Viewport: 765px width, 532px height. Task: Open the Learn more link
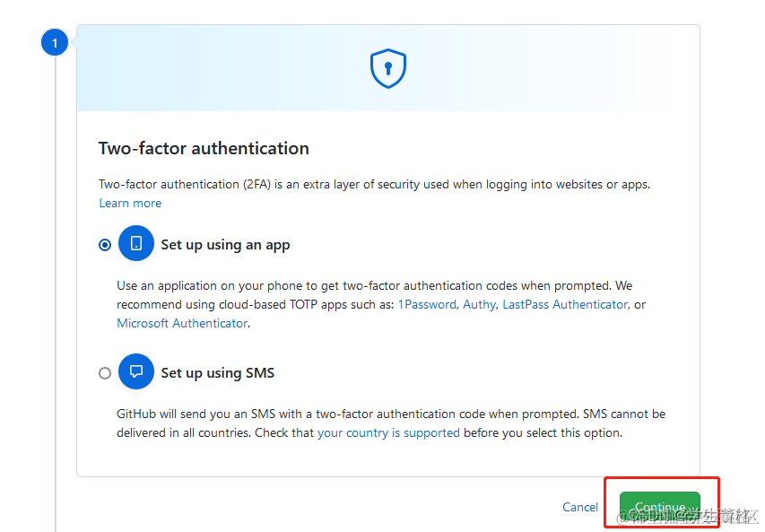pyautogui.click(x=130, y=203)
